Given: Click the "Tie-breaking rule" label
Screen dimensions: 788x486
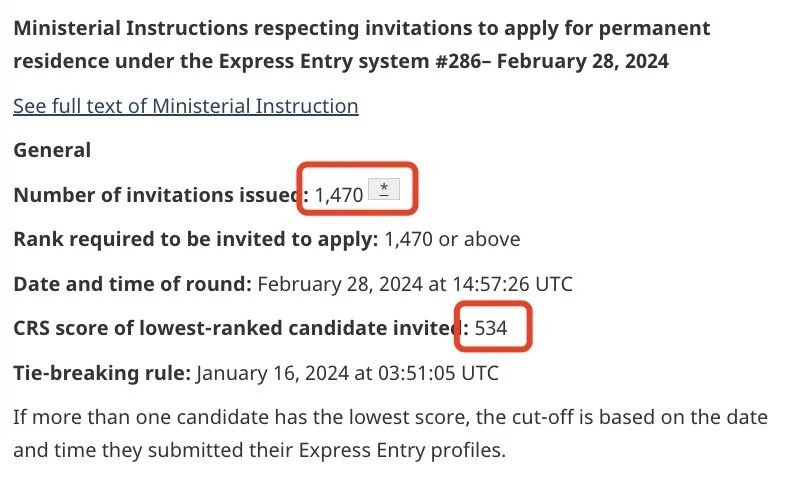Looking at the screenshot, I should (x=101, y=373).
